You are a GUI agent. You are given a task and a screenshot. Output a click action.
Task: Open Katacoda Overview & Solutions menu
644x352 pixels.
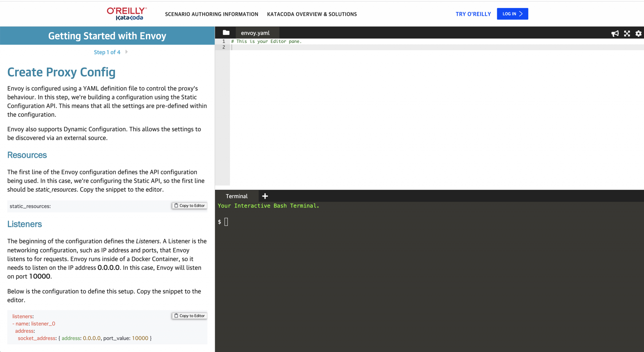312,14
